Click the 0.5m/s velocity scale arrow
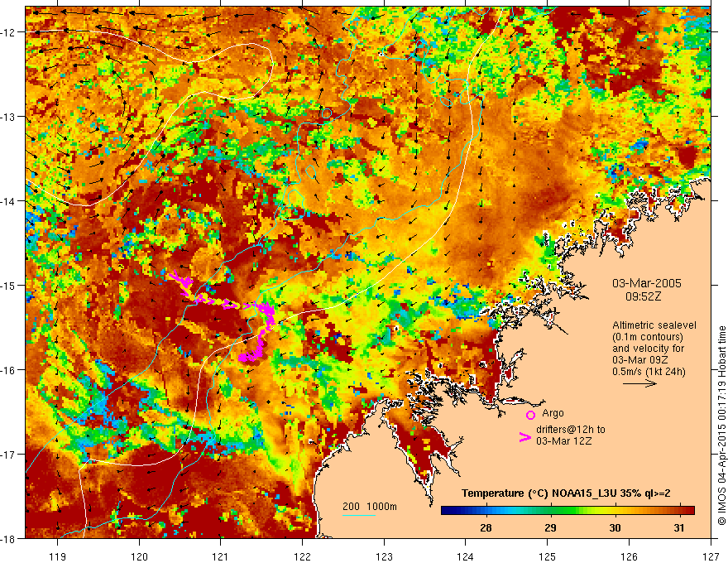 click(x=639, y=383)
